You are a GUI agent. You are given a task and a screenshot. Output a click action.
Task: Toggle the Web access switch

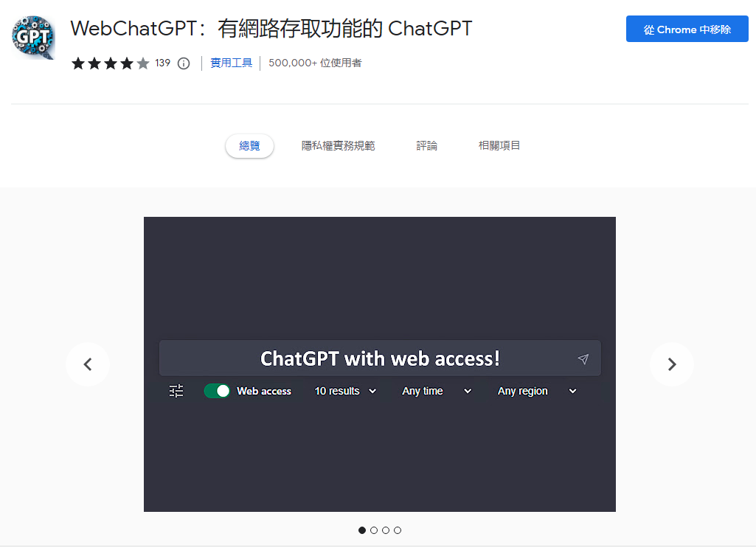217,391
